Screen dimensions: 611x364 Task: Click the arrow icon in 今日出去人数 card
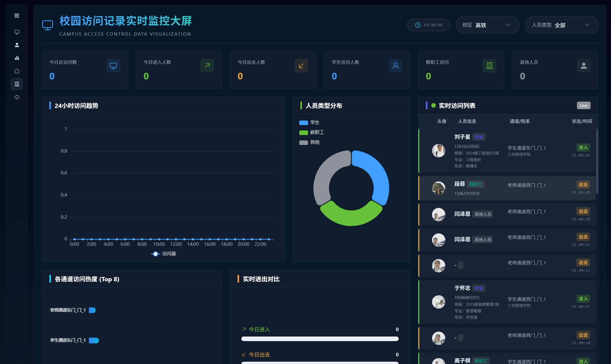click(x=301, y=66)
